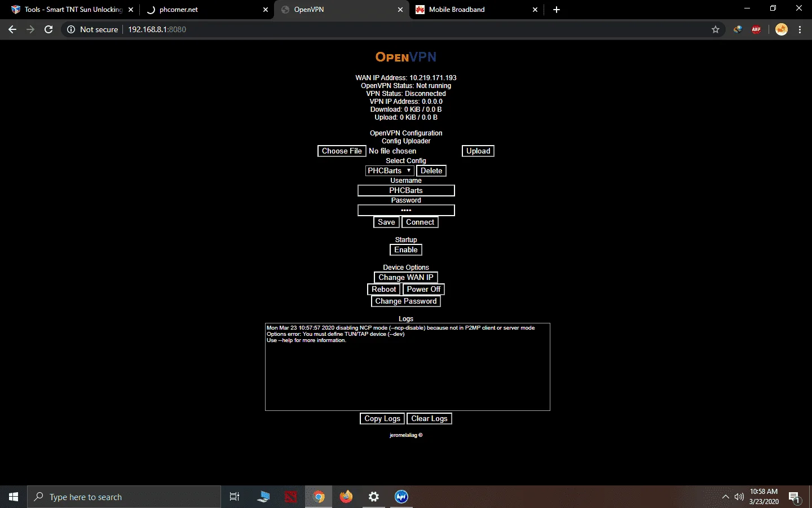Go forward with the browser arrow
Viewport: 812px width, 508px height.
click(30, 29)
